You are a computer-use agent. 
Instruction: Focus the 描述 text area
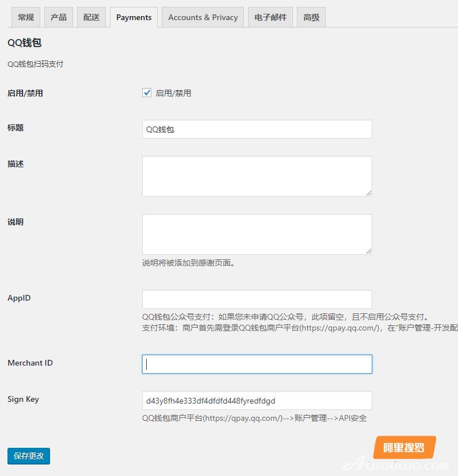pyautogui.click(x=257, y=176)
